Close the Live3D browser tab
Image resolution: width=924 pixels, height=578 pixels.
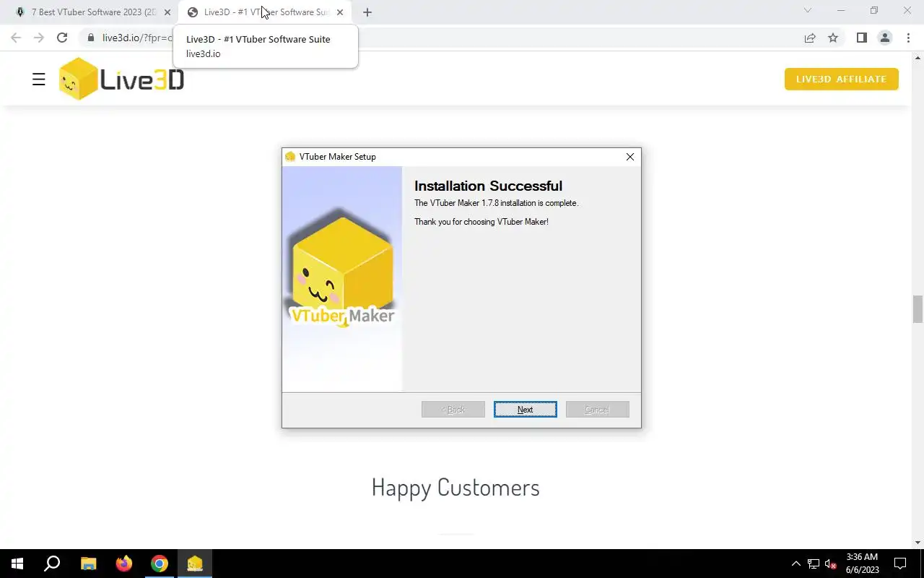340,12
